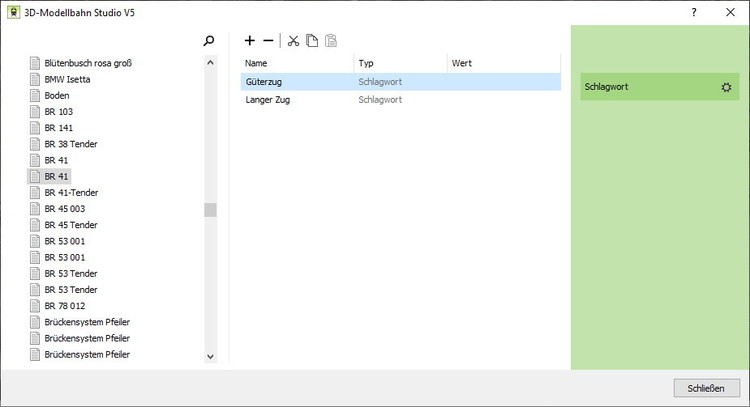
Task: Select the Langer Zug row
Action: click(x=400, y=100)
